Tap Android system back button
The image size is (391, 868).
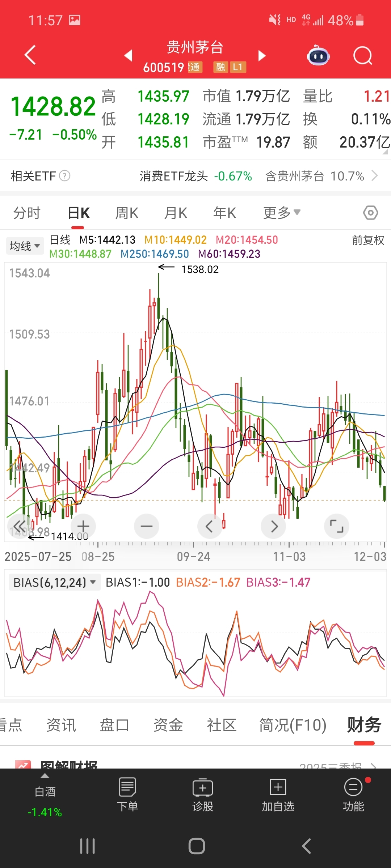306,846
